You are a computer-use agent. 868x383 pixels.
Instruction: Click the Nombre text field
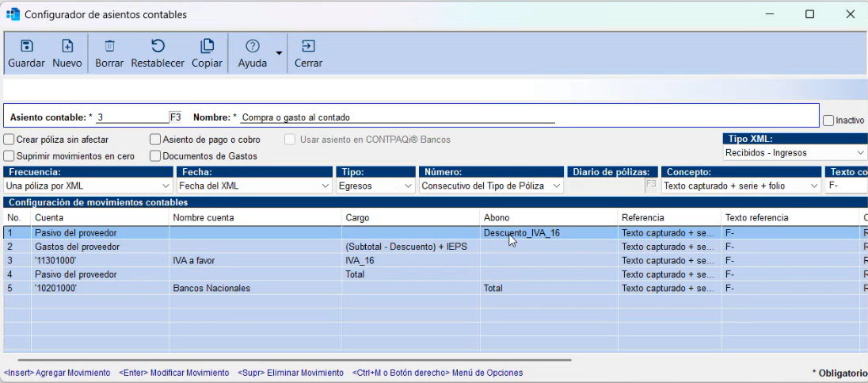click(396, 117)
